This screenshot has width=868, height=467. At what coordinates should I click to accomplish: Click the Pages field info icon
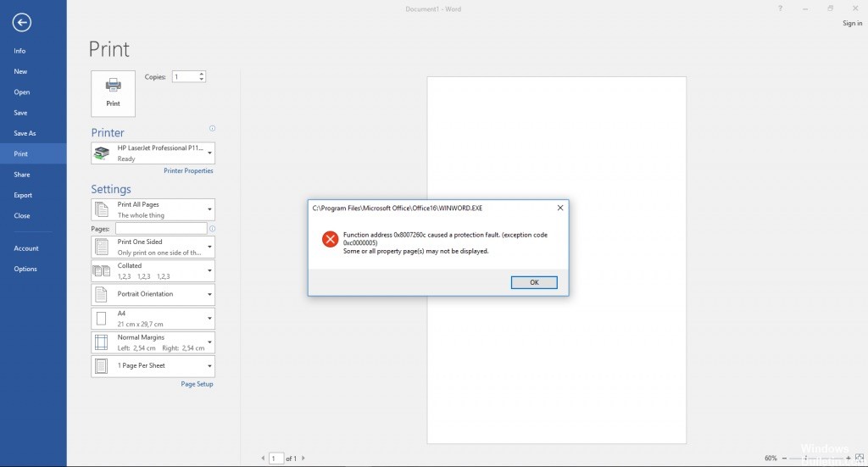[212, 229]
